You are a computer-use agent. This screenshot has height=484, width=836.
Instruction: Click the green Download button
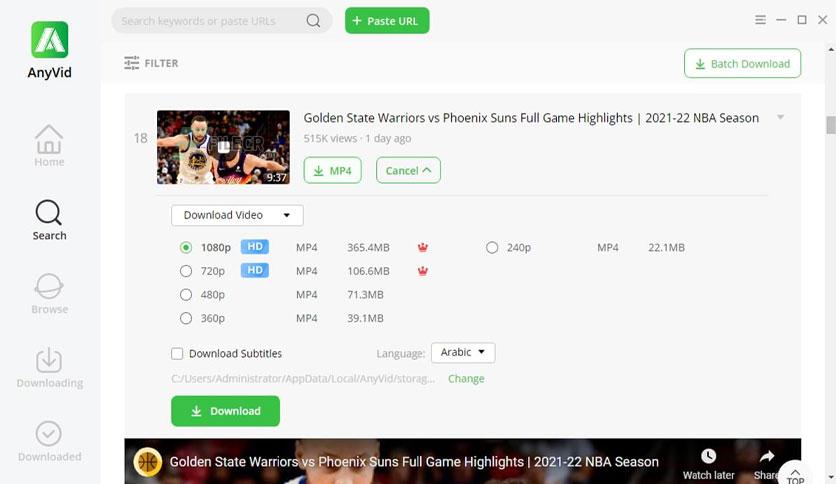pyautogui.click(x=225, y=411)
